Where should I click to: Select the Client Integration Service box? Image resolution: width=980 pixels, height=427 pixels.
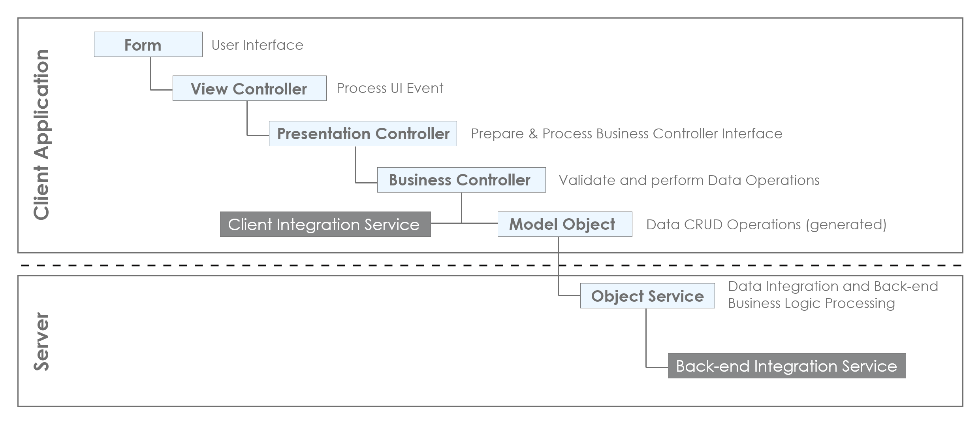tap(325, 224)
